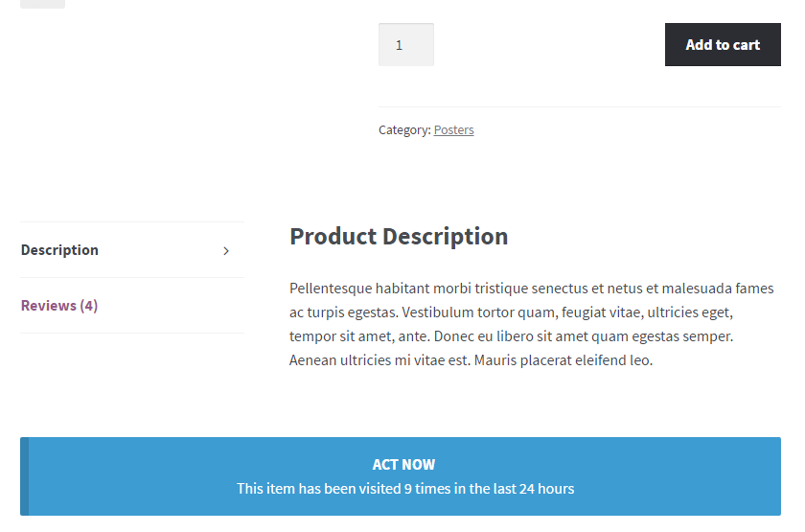
Task: Click the Product Description heading
Action: [399, 237]
